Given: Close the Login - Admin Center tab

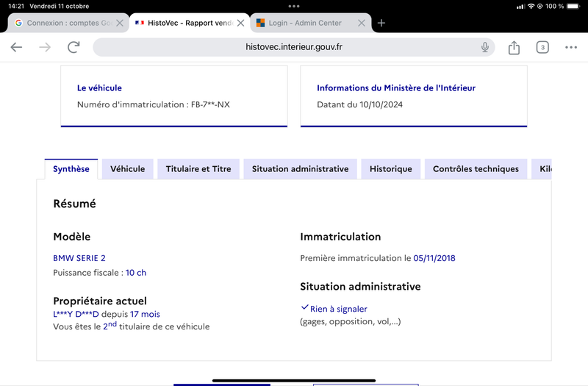Looking at the screenshot, I should tap(362, 23).
